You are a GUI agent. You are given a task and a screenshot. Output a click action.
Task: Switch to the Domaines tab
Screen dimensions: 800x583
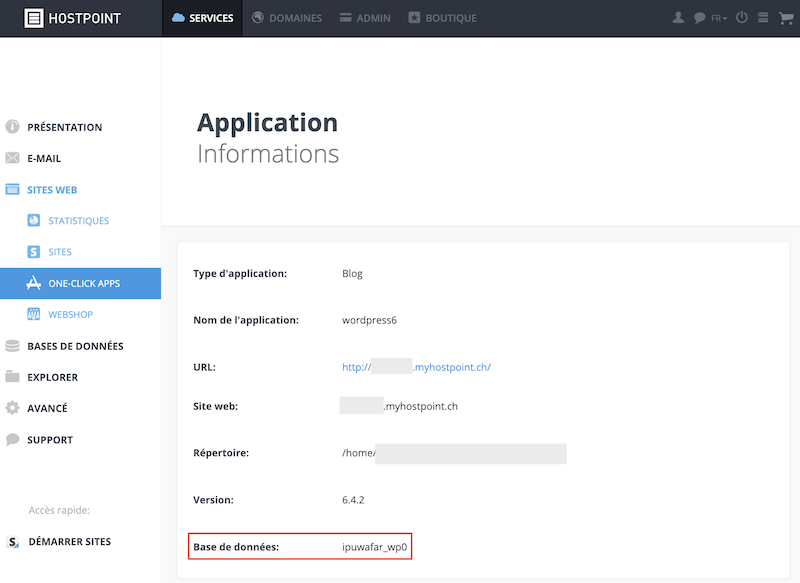[287, 18]
